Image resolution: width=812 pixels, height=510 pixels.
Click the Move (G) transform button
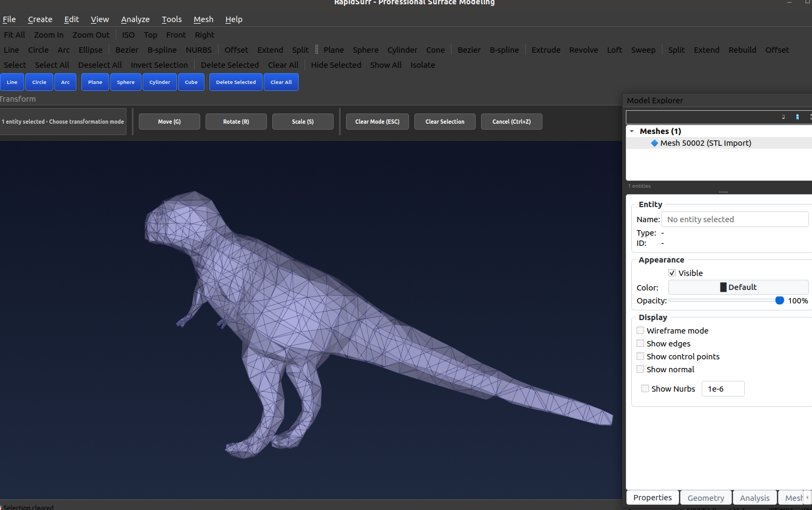pyautogui.click(x=169, y=122)
